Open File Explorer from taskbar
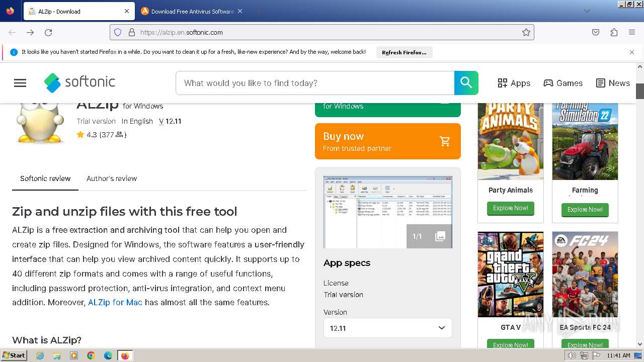Screen dimensions: 644x362 point(57,355)
